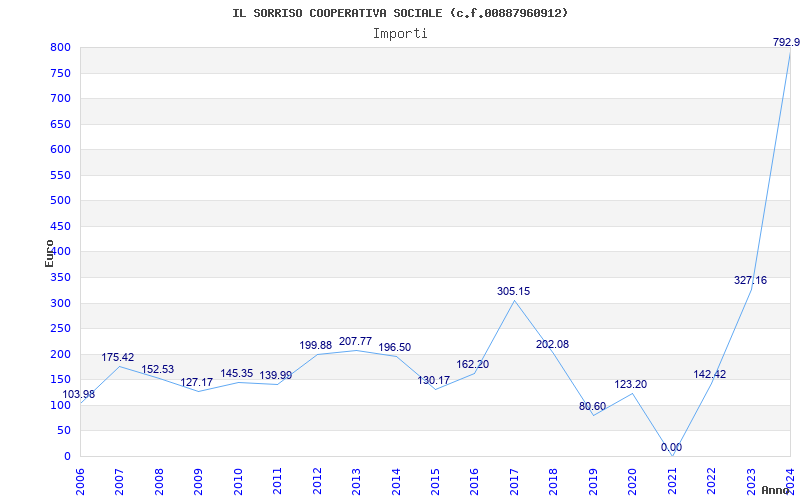Click the 2009 x-axis year label
The height and width of the screenshot is (500, 800).
point(198,482)
